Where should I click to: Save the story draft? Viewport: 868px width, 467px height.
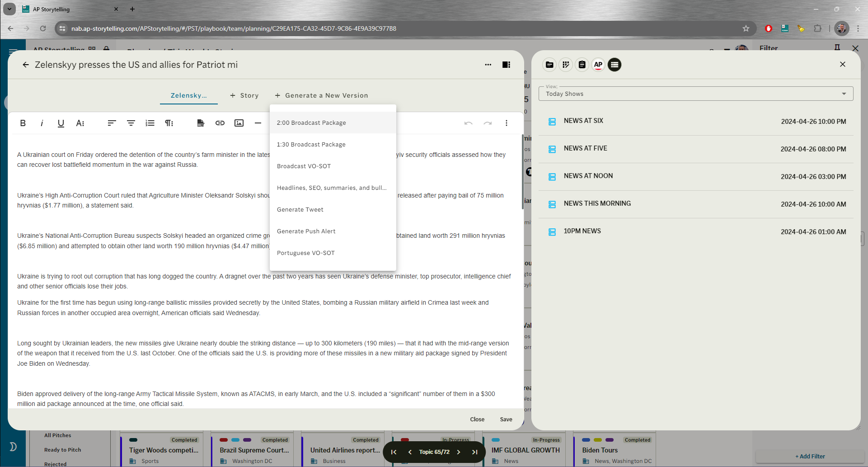pyautogui.click(x=506, y=419)
